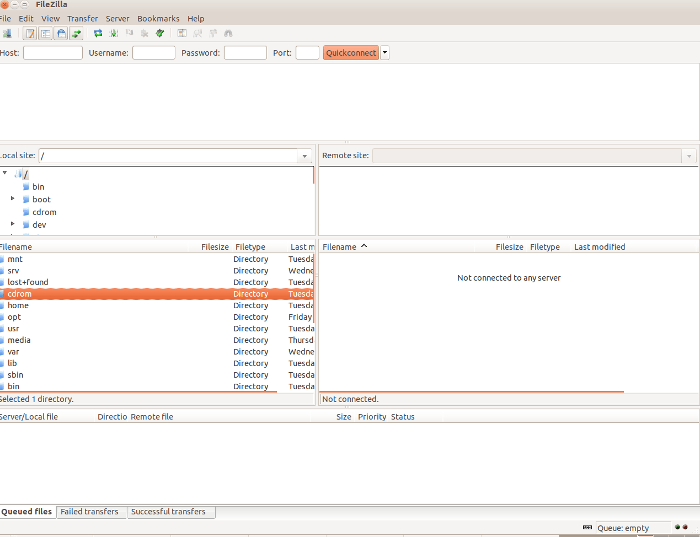Open the File menu

[5, 18]
